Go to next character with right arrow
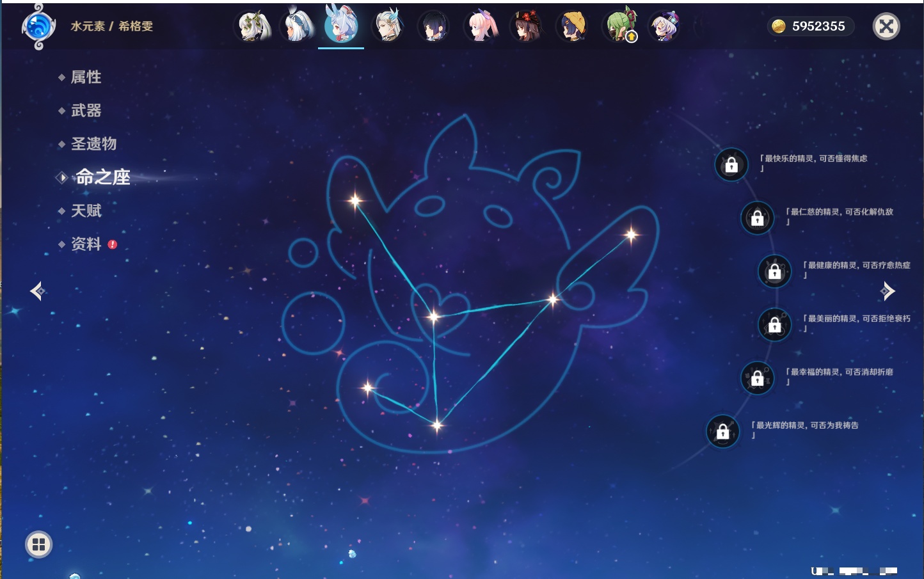 pos(887,291)
